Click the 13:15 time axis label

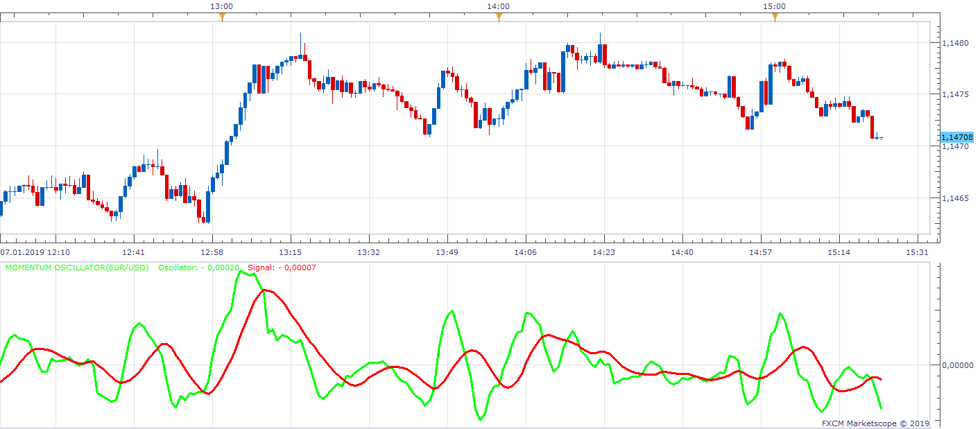point(290,252)
